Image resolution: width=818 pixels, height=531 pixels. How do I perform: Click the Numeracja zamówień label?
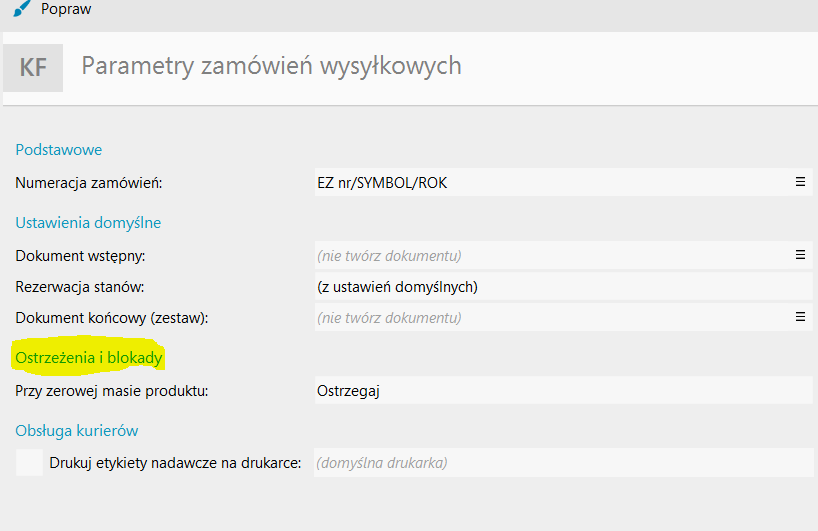click(89, 183)
